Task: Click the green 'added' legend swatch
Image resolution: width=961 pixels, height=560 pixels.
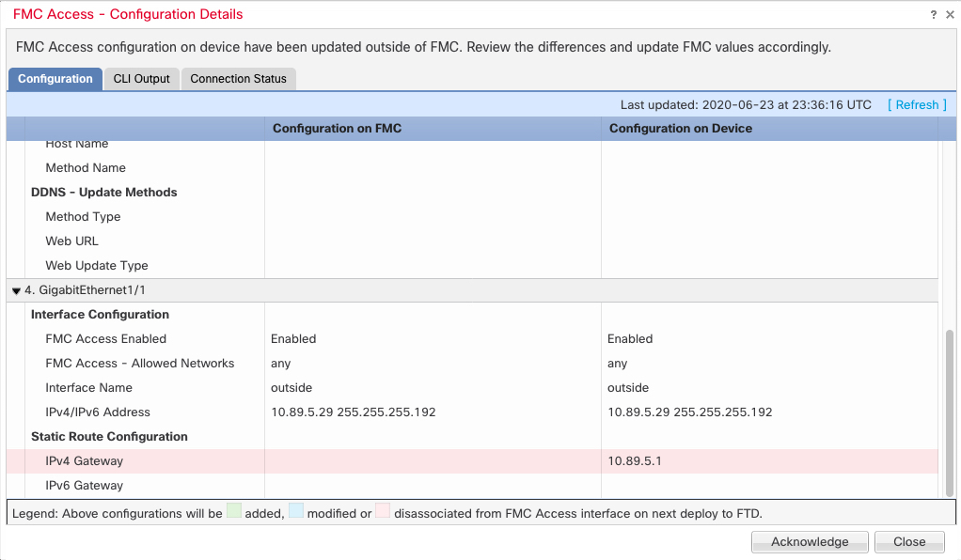Action: (x=234, y=513)
